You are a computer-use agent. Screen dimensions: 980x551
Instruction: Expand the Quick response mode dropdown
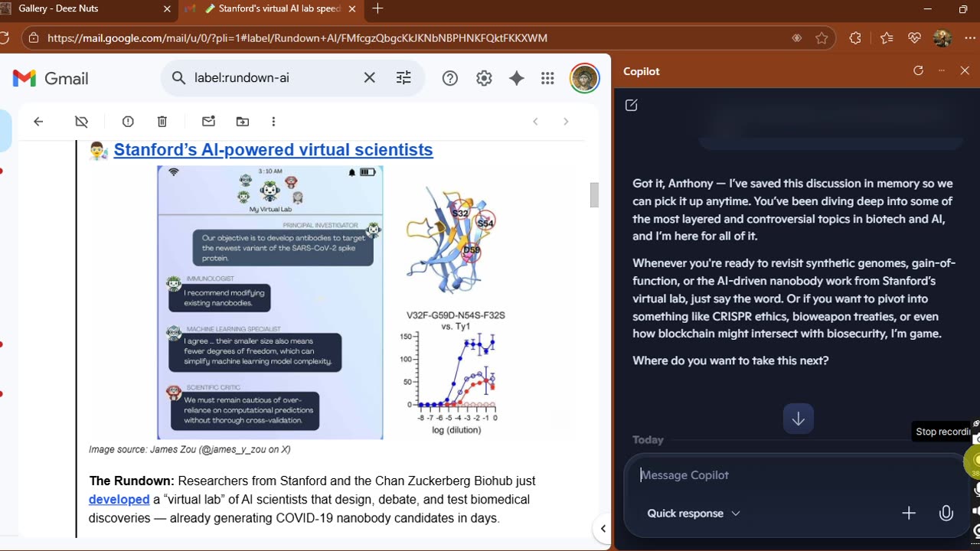pos(693,514)
